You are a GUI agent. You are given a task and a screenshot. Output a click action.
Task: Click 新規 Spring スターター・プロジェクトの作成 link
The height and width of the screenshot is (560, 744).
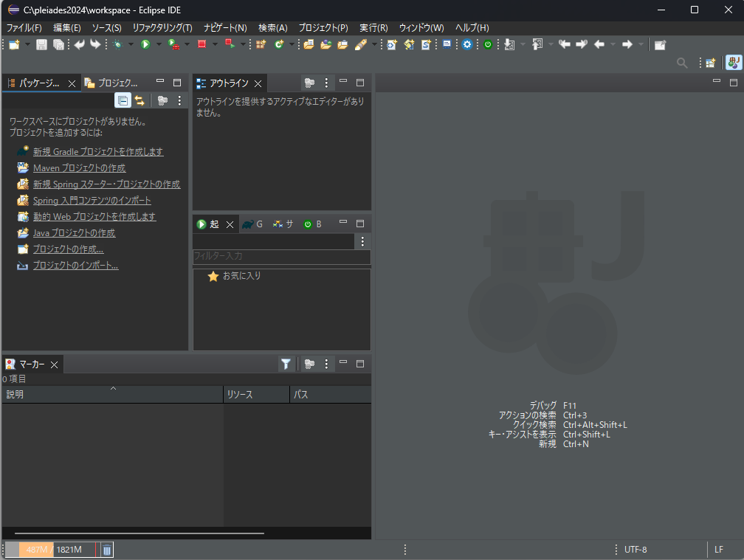pyautogui.click(x=107, y=184)
